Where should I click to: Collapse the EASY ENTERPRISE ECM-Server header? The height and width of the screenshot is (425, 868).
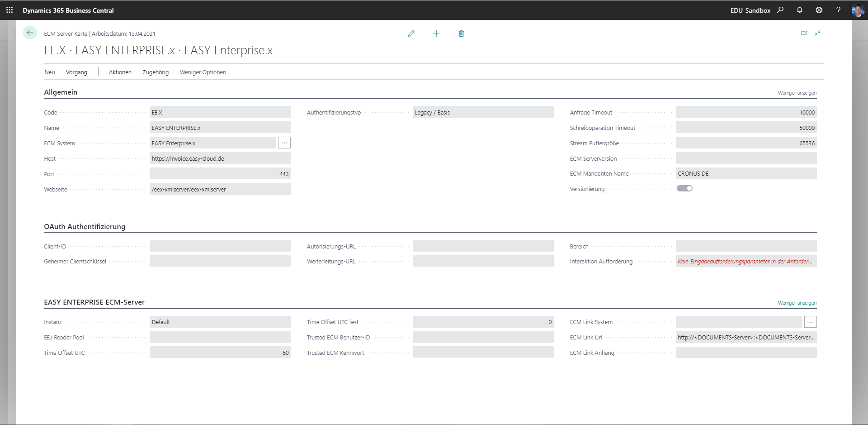click(94, 302)
